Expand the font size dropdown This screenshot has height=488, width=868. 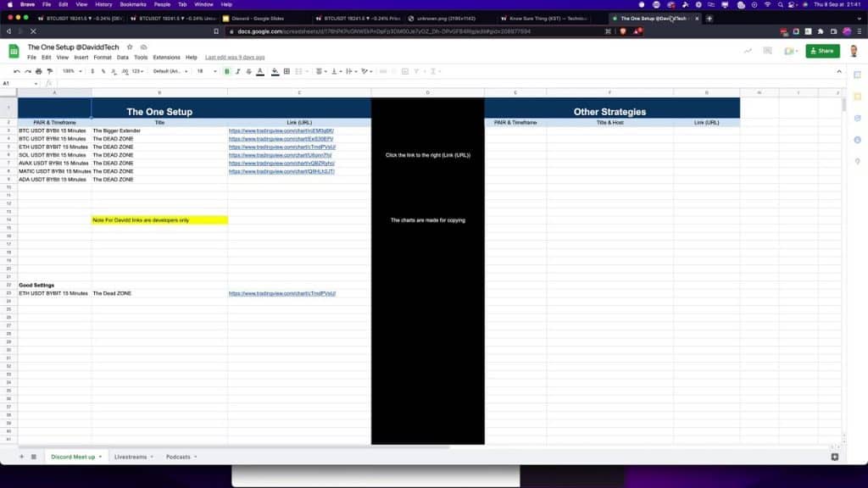tap(205, 71)
